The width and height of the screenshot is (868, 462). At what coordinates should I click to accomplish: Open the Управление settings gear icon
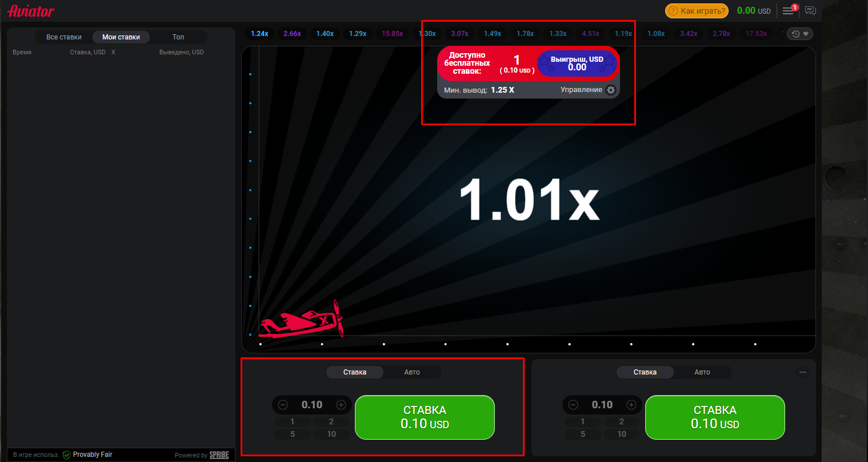[x=611, y=90]
